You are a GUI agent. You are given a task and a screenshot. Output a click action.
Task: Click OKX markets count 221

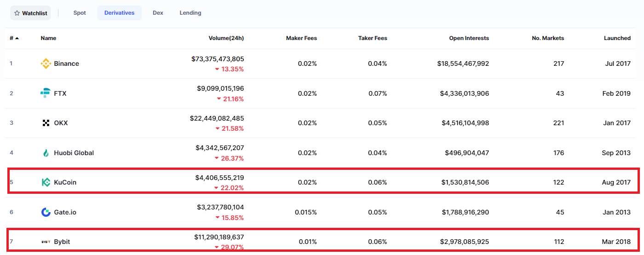(559, 123)
